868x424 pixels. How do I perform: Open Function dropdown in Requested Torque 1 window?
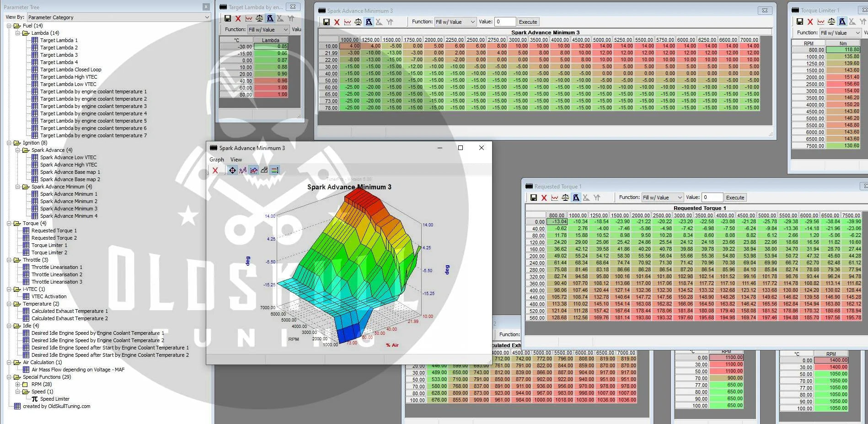tap(662, 198)
